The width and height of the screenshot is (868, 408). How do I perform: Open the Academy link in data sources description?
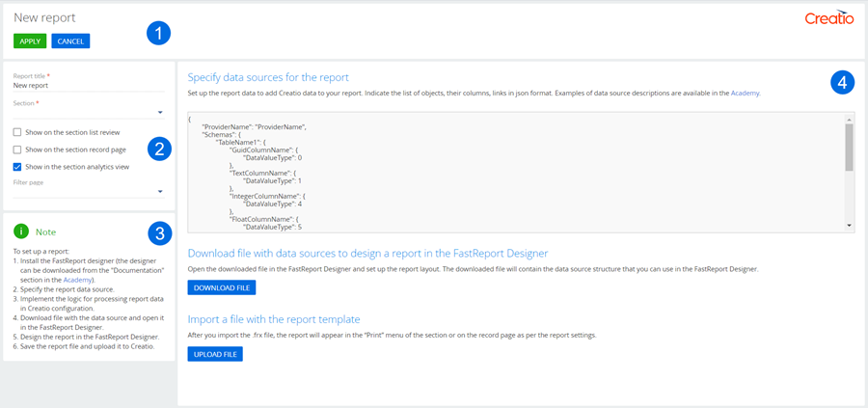click(745, 94)
